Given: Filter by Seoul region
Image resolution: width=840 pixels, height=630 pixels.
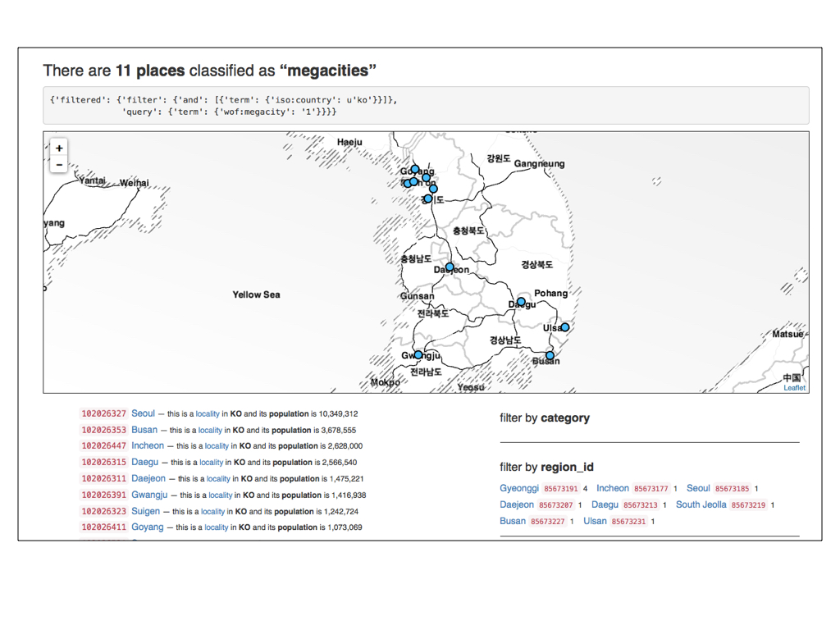Looking at the screenshot, I should (698, 488).
